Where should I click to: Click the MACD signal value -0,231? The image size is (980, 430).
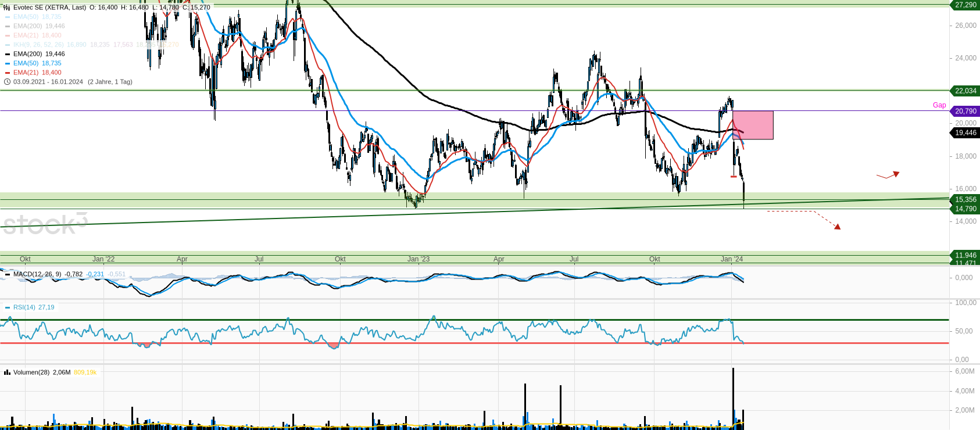coord(95,274)
